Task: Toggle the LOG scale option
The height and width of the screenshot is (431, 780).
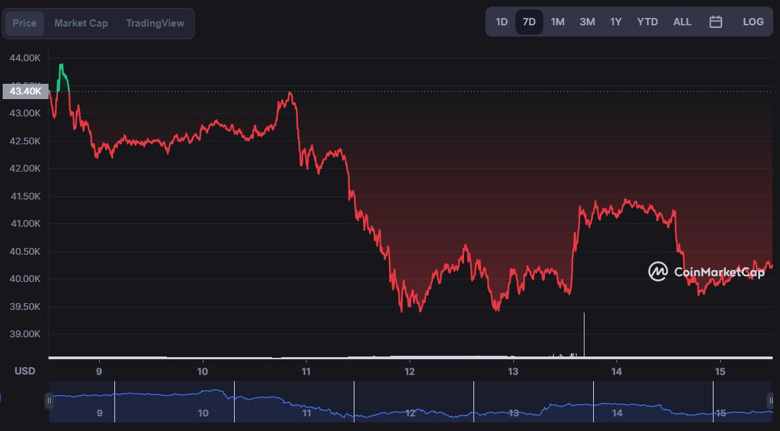Action: pyautogui.click(x=753, y=22)
